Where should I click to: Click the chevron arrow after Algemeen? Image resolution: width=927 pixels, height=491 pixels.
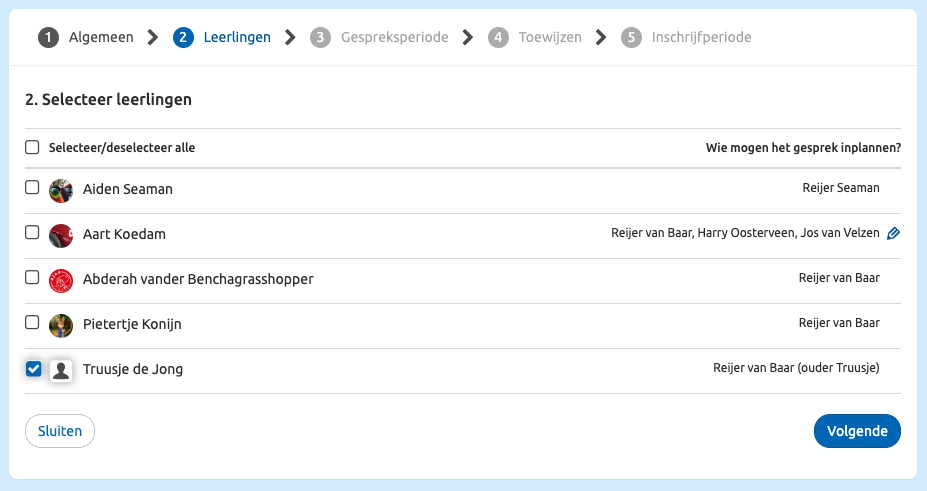[x=153, y=38]
